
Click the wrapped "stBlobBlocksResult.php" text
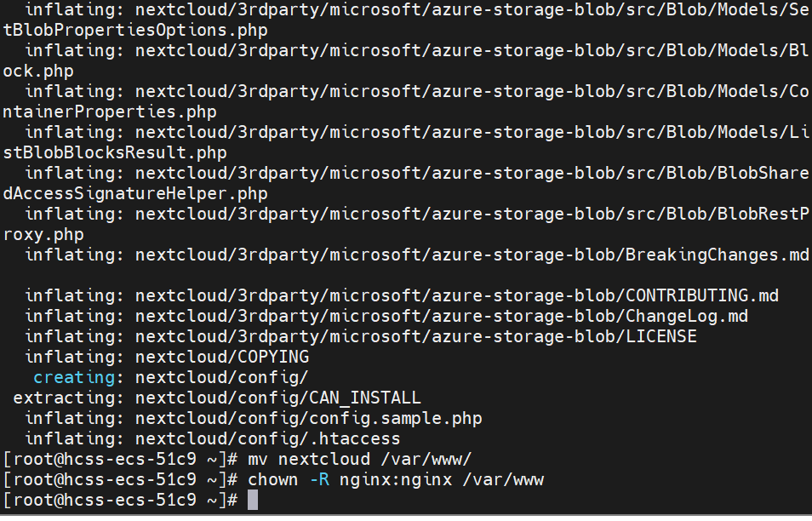coord(115,152)
